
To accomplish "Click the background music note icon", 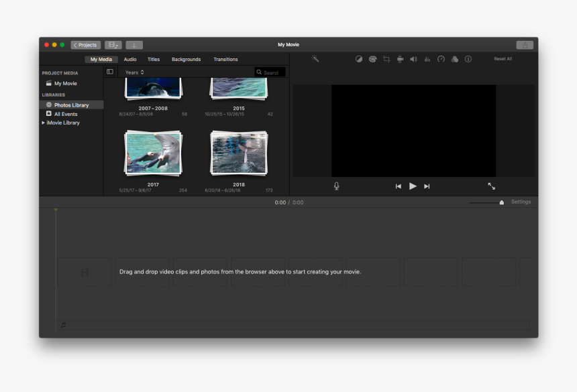I will 63,325.
